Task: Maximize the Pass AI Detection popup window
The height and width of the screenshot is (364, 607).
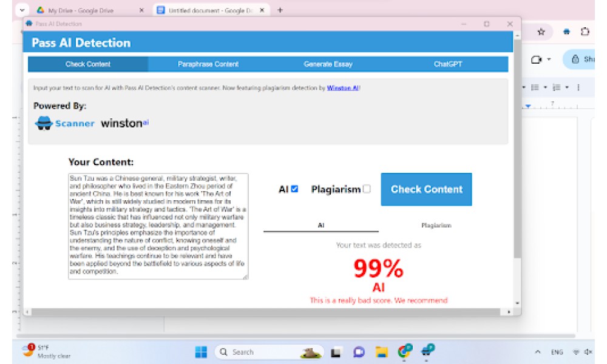Action: (x=487, y=24)
